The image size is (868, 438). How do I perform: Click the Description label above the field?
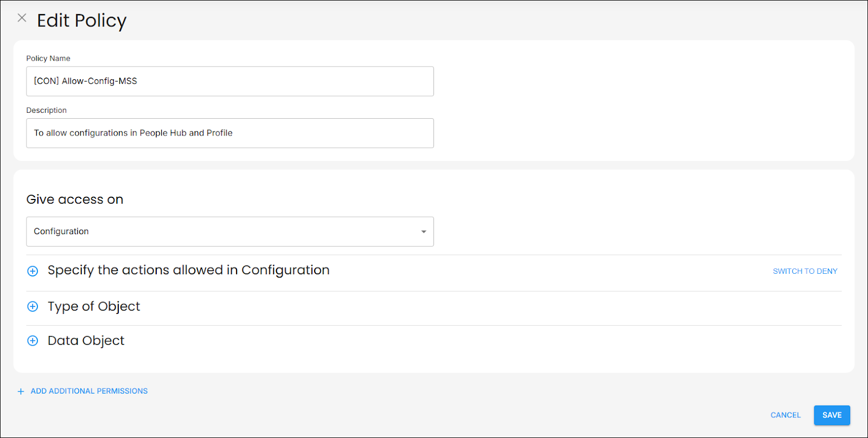pos(46,110)
